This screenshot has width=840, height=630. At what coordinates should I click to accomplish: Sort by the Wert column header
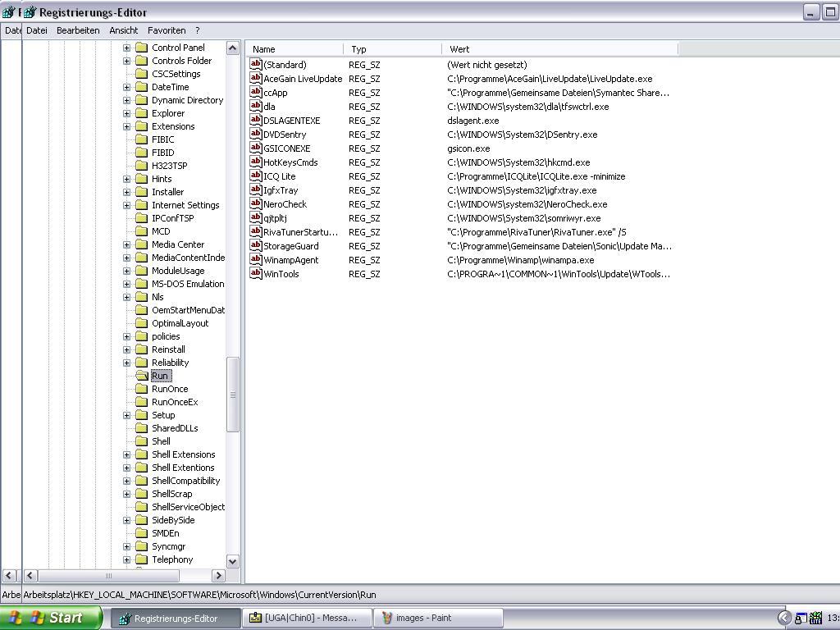pos(559,49)
